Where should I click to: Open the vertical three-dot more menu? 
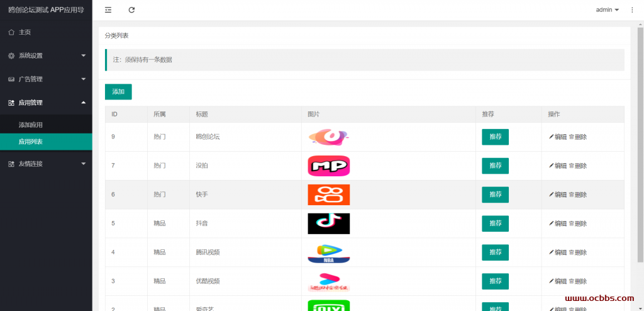(632, 10)
